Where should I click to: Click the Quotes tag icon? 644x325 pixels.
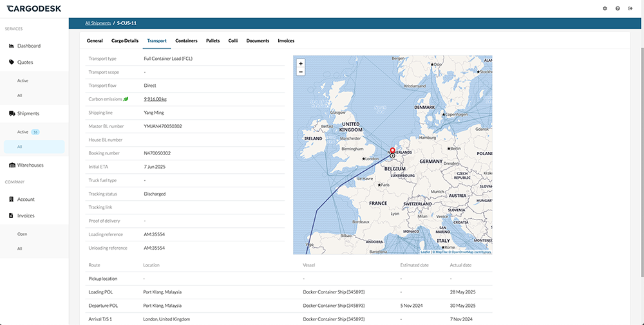point(12,62)
